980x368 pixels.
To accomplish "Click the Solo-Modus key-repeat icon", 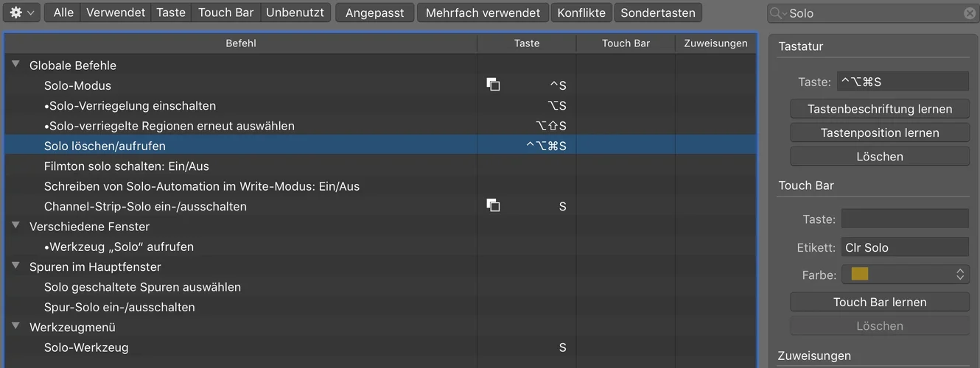I will coord(493,85).
